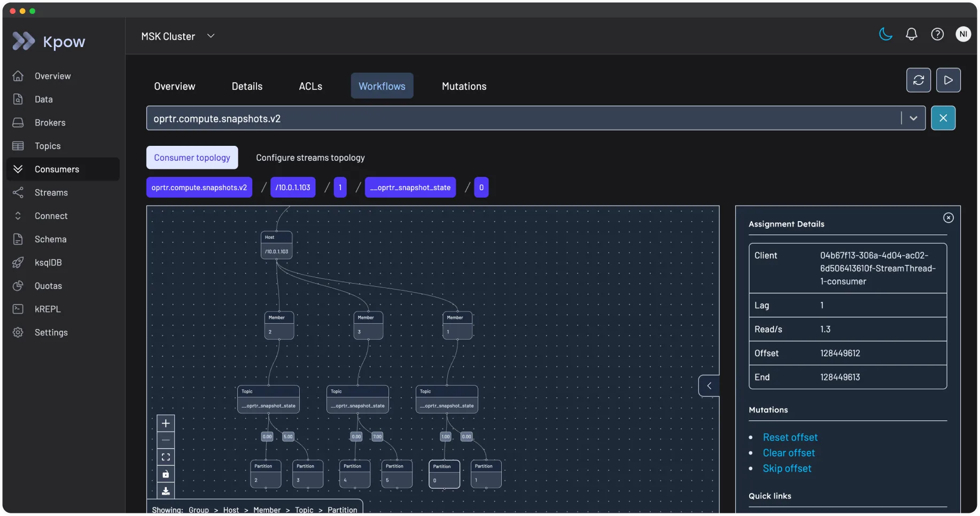Click the End value 128449613
Screen dimensions: 980x516
[840, 378]
